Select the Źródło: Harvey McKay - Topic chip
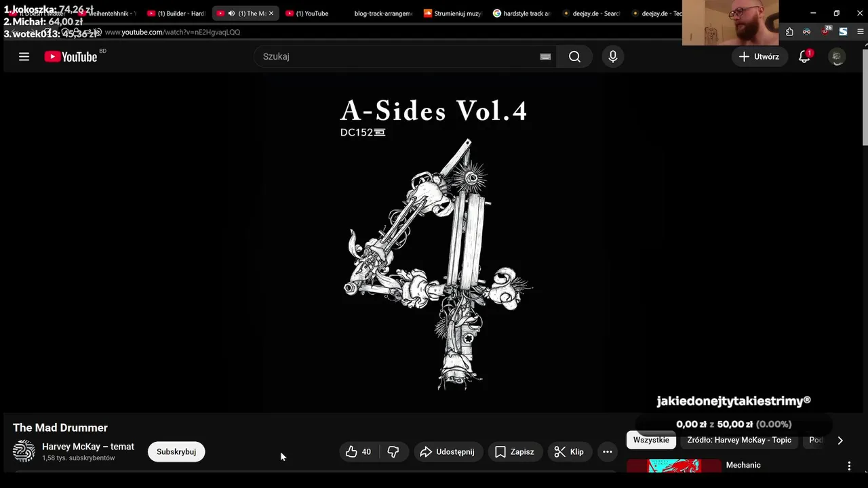The width and height of the screenshot is (868, 488). point(739,440)
